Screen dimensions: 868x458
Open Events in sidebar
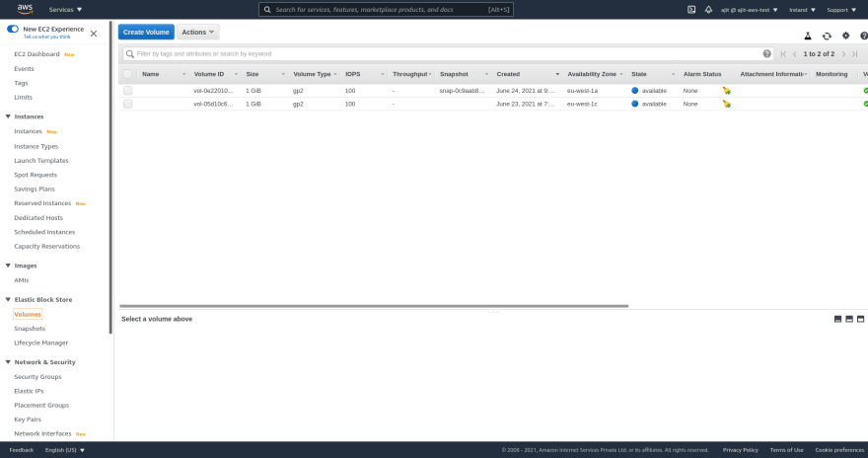pyautogui.click(x=24, y=69)
